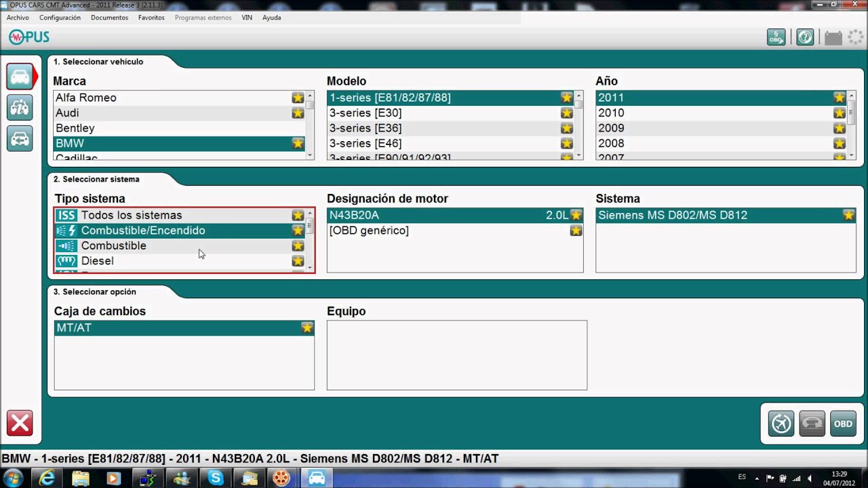Toggle favorite star for N43B20A engine
The height and width of the screenshot is (488, 868).
point(576,215)
